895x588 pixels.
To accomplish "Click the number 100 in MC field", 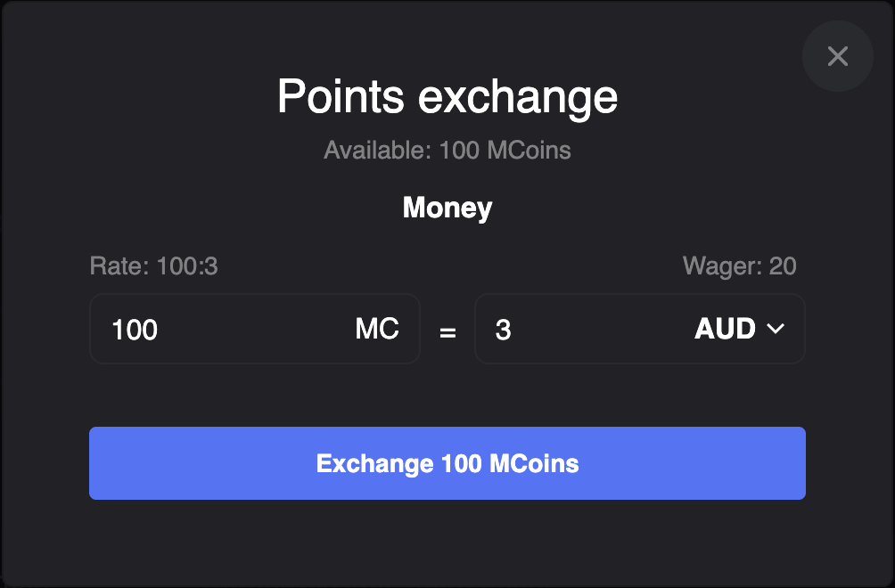I will [x=135, y=331].
